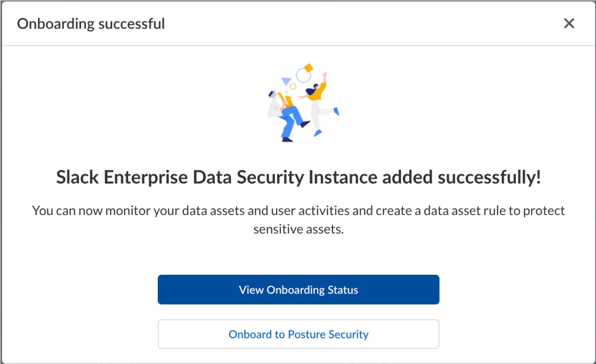Open Onboard to Posture Security
This screenshot has width=596, height=364.
pos(298,334)
